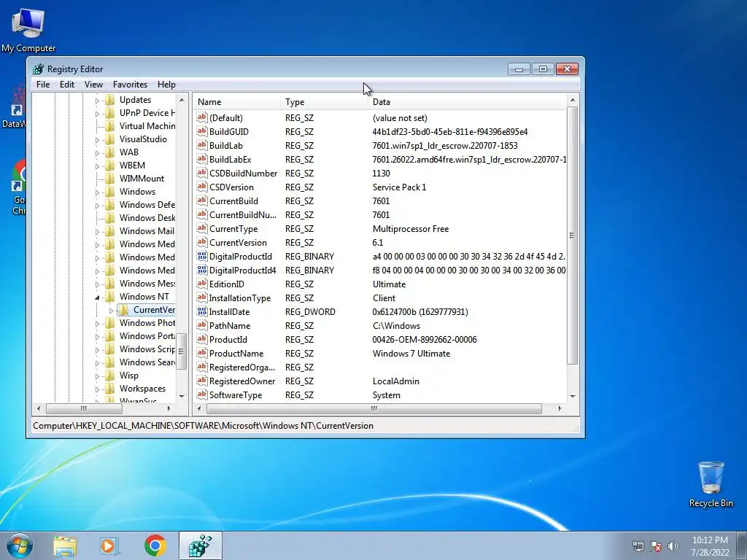Open Google Chrome from taskbar
Image resolution: width=747 pixels, height=560 pixels.
[155, 545]
